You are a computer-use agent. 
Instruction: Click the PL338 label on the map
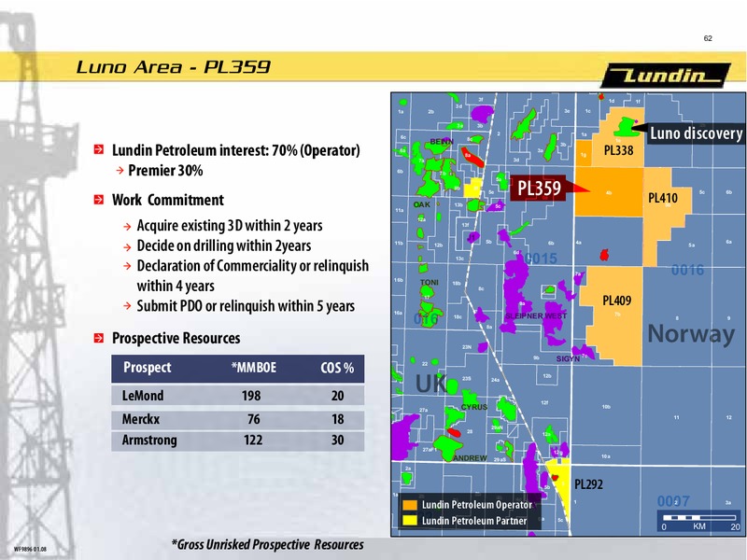point(618,150)
